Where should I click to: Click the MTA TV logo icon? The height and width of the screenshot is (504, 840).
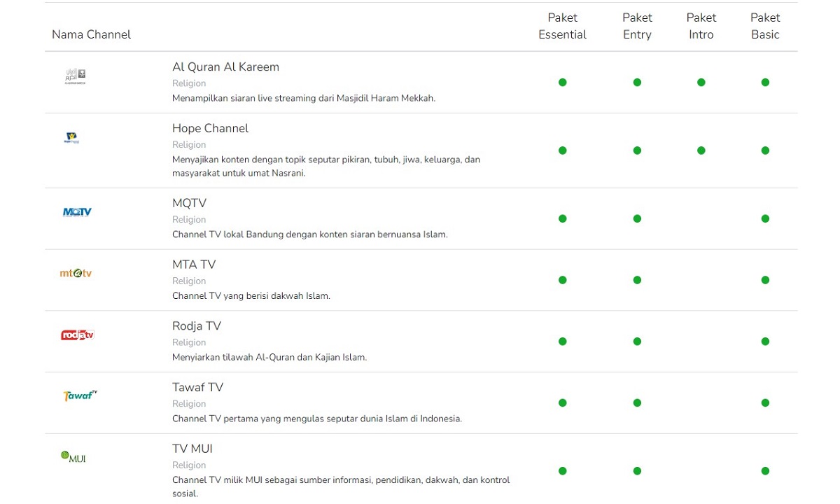pos(76,273)
